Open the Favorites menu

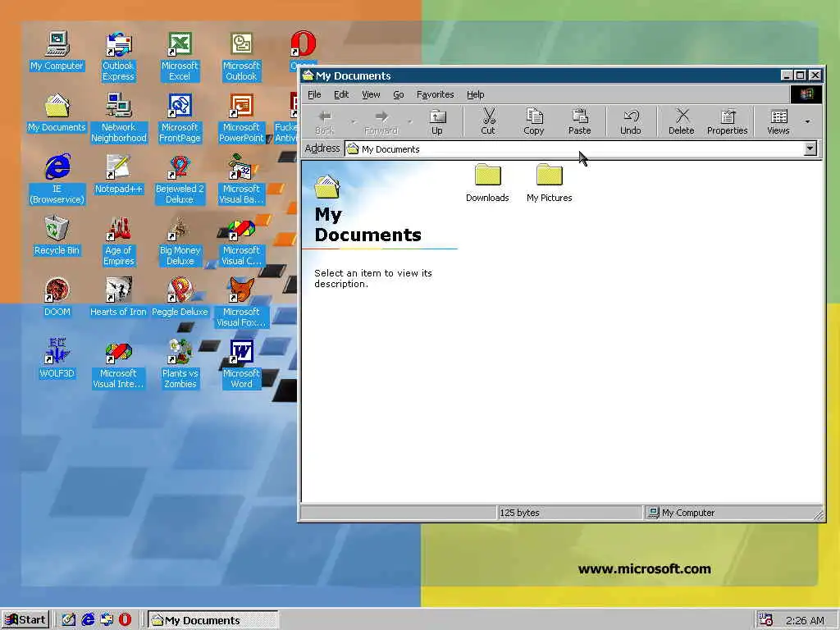click(435, 94)
